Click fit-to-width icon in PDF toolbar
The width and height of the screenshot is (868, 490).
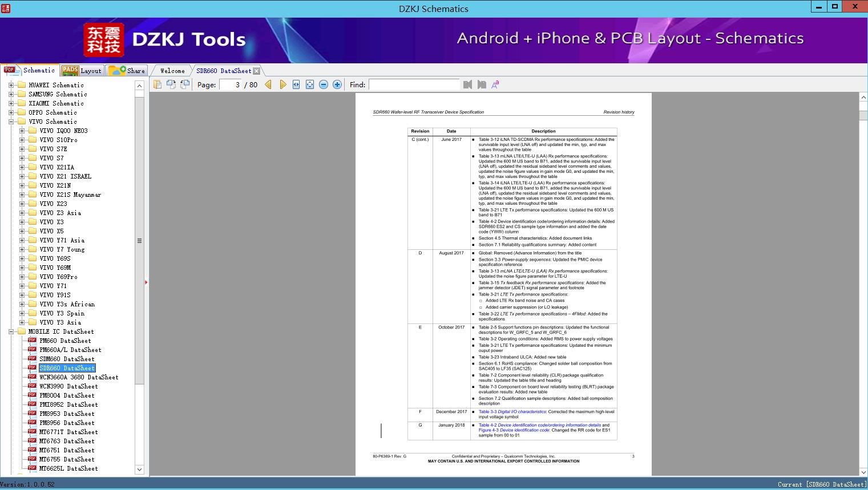[x=296, y=85]
